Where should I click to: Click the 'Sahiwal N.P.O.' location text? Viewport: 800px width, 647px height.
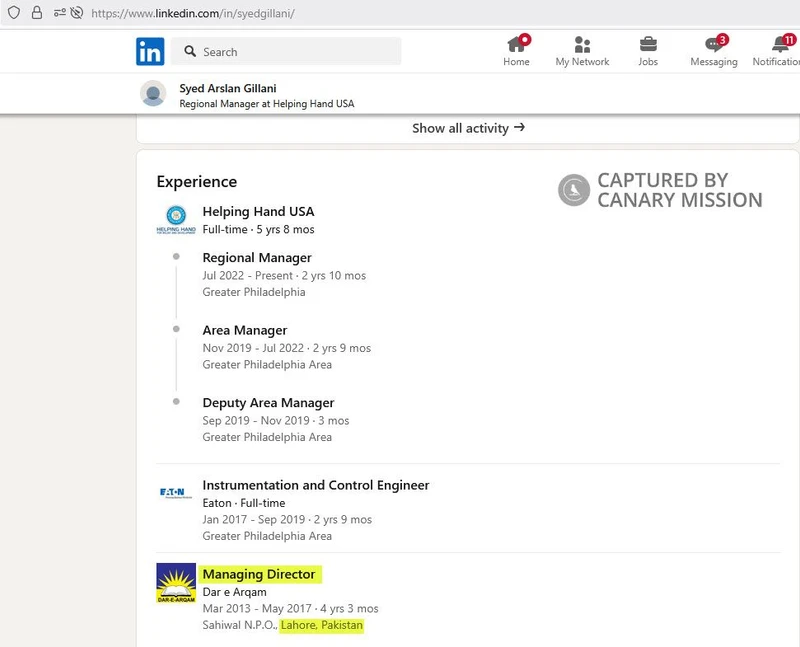pyautogui.click(x=240, y=625)
